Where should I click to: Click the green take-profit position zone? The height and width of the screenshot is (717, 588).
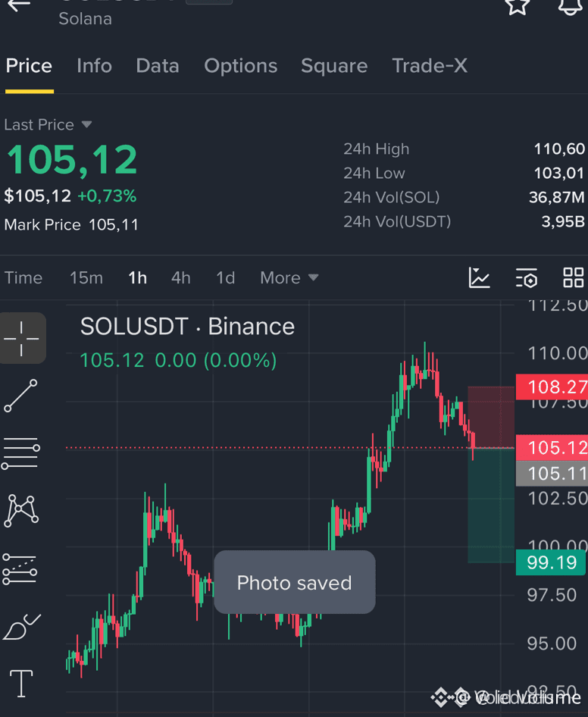[491, 506]
